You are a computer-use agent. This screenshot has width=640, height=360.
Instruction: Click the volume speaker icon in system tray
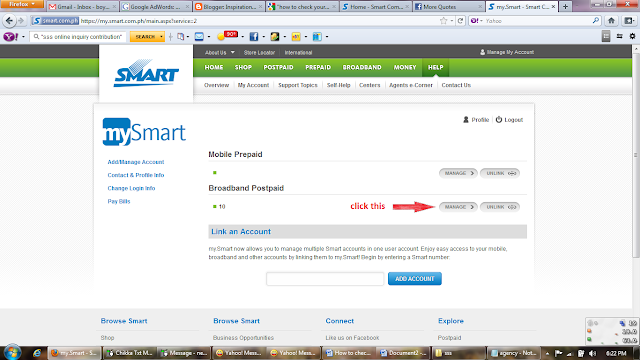(592, 353)
